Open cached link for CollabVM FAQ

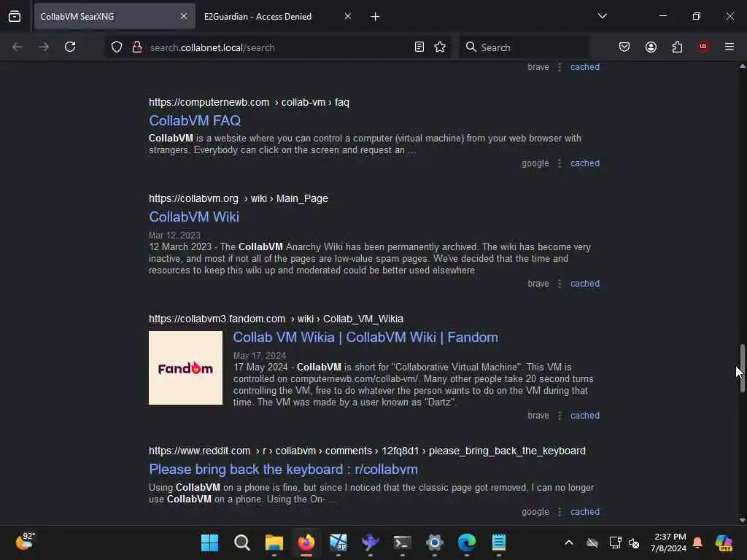click(x=585, y=163)
